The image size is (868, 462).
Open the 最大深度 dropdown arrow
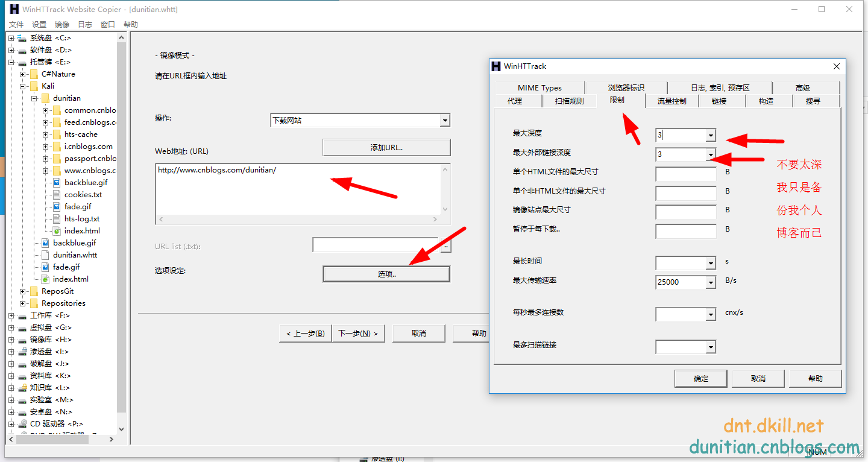[711, 136]
